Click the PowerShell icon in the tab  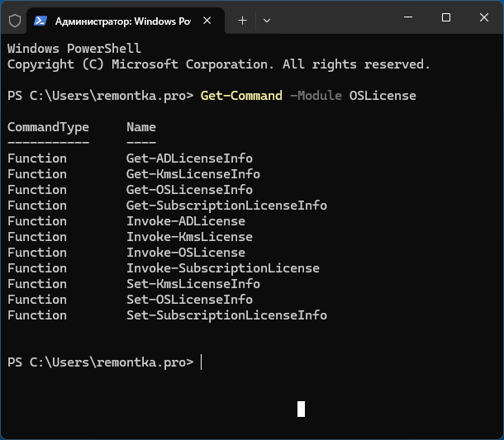click(x=40, y=21)
